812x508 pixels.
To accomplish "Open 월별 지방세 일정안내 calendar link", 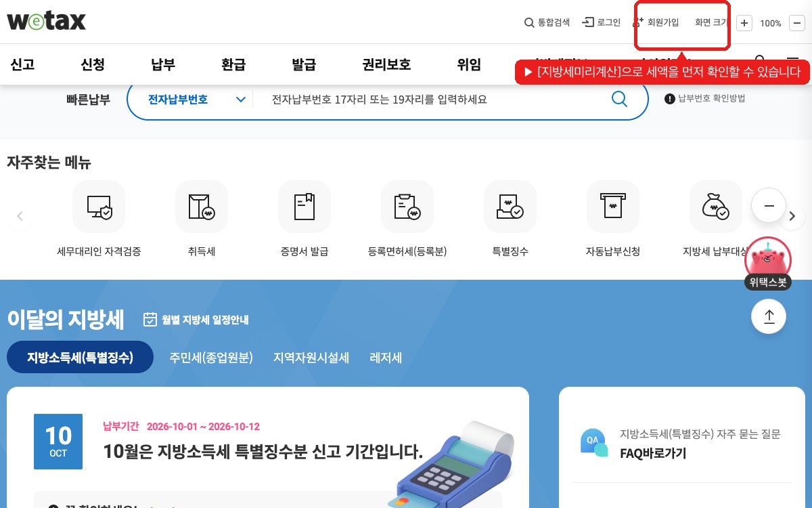I will [196, 320].
